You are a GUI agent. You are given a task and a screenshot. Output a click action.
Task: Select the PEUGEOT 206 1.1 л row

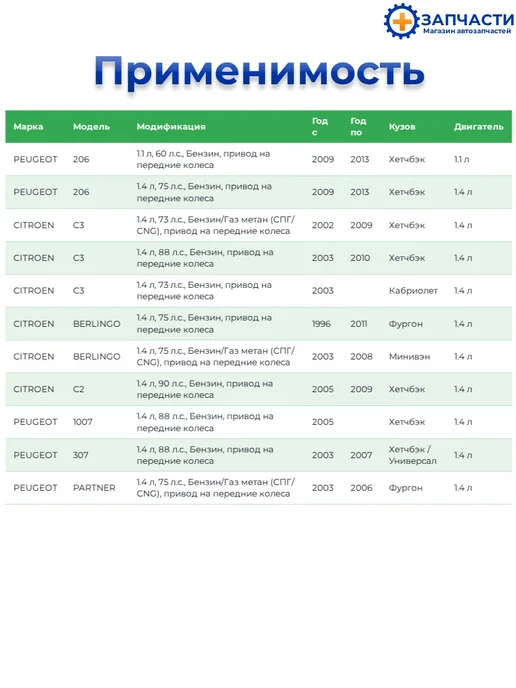click(258, 159)
